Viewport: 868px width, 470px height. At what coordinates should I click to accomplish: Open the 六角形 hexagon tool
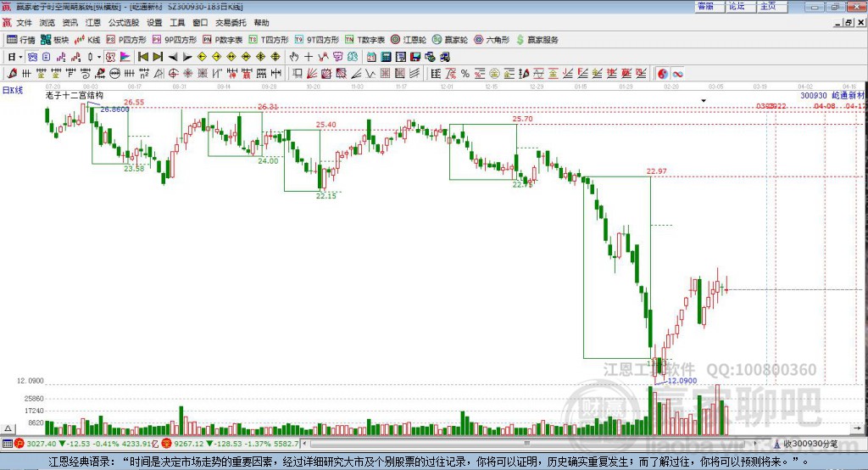492,40
